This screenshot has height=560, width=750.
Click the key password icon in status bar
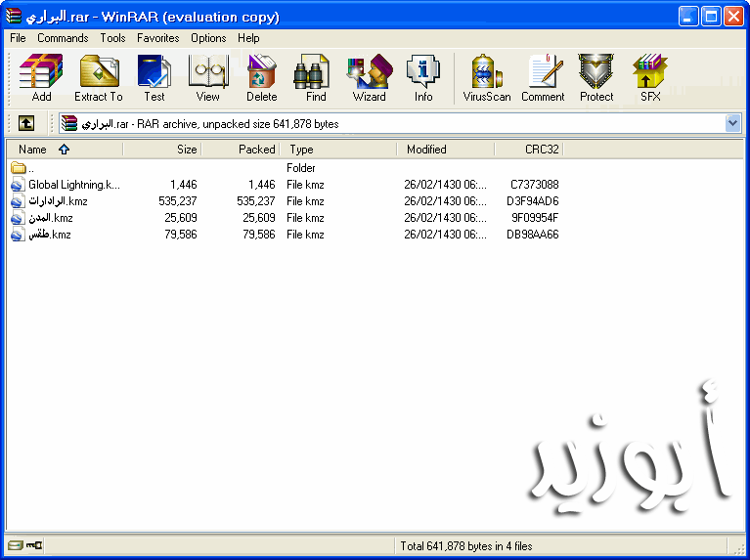coord(34,545)
